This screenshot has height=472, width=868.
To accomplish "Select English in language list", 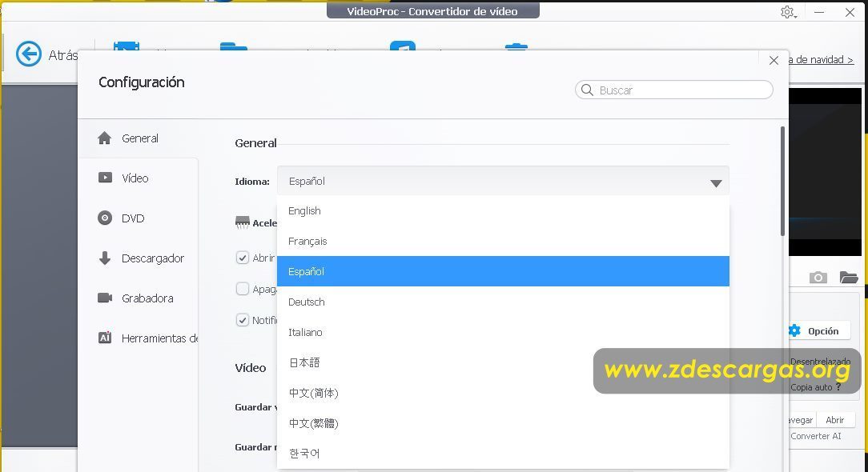I will coord(503,211).
